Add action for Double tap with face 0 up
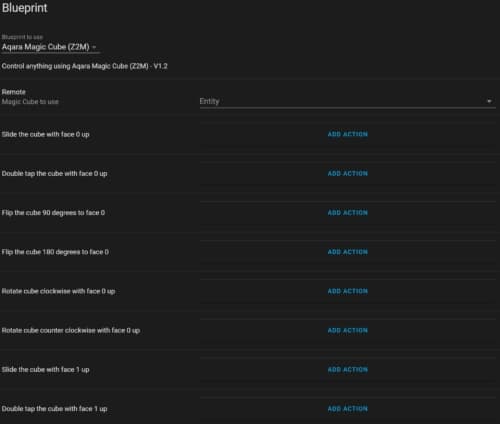Viewport: 500px width, 424px height. click(x=347, y=174)
